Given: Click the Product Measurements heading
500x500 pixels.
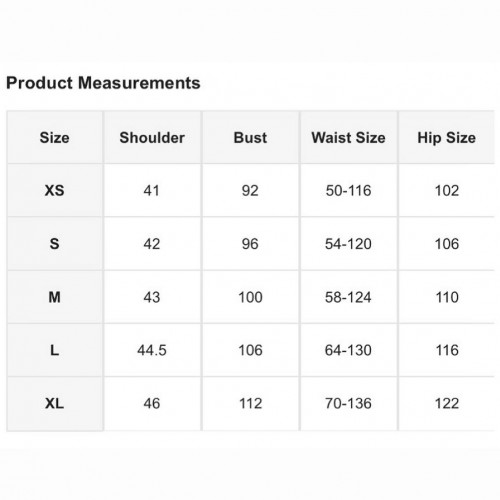Looking at the screenshot, I should pyautogui.click(x=103, y=83).
